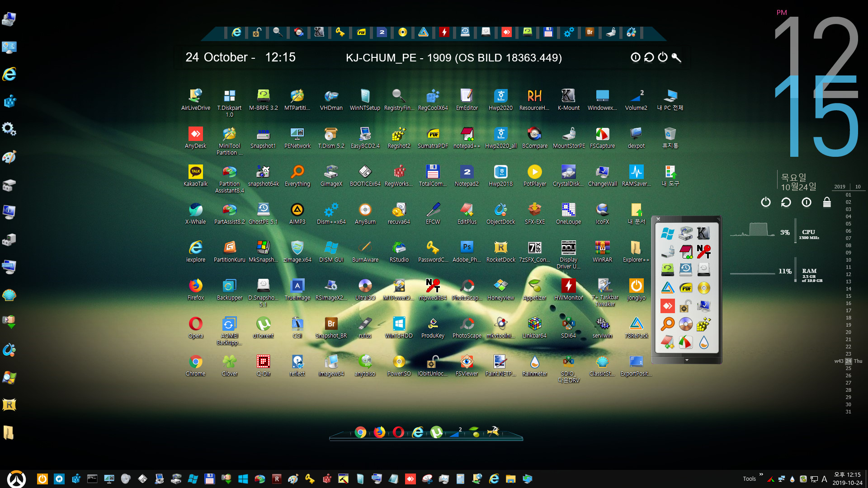Select the CrystalDisk icon
This screenshot has width=868, height=488.
click(x=568, y=175)
